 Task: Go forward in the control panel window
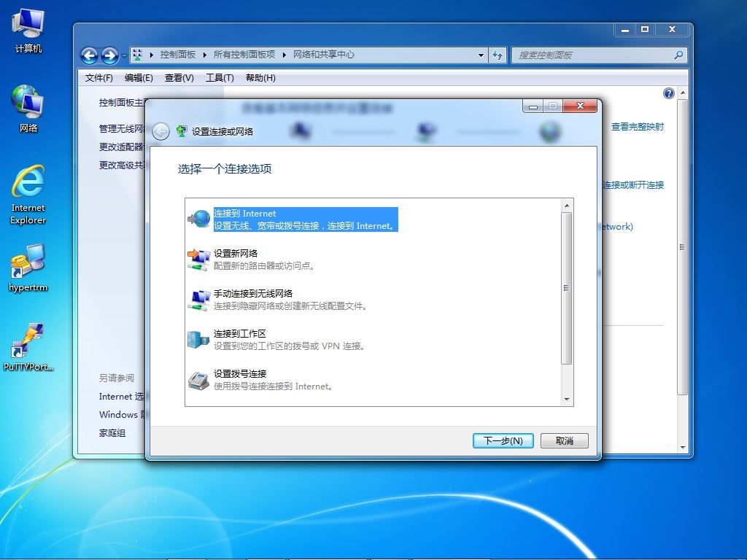click(x=110, y=55)
